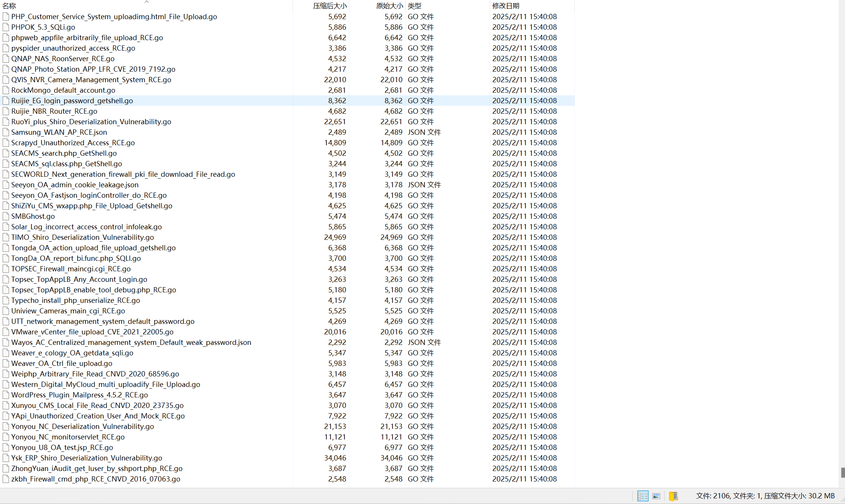This screenshot has height=504, width=845.
Task: Select zkbh_Firewall_cmd_php_RCE_CNVD_2016_07063.go
Action: tap(96, 479)
